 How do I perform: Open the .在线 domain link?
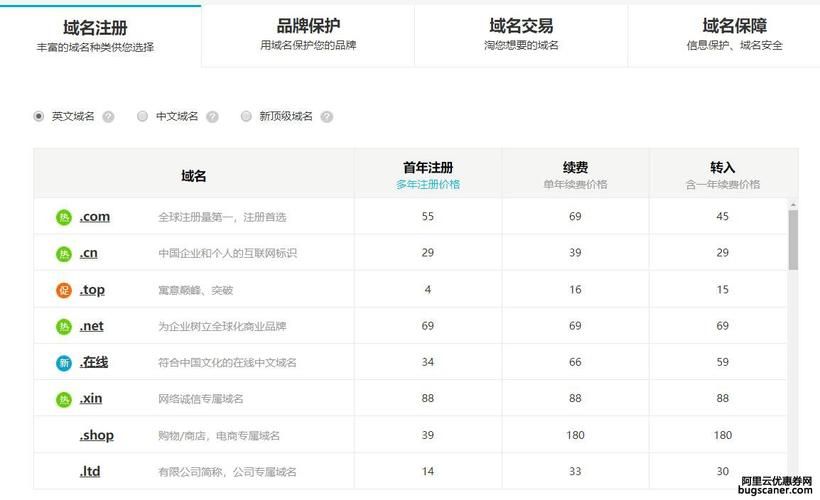(x=94, y=362)
